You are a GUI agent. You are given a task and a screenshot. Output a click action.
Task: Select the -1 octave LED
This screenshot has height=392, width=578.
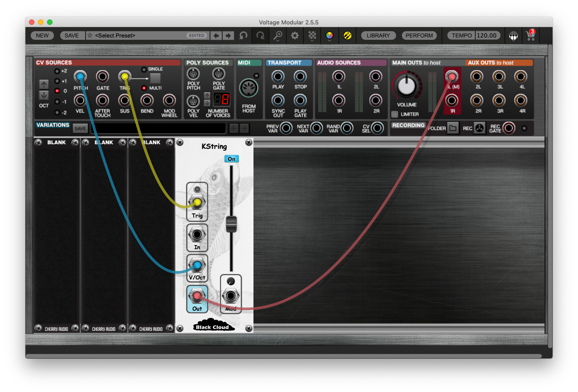57,102
